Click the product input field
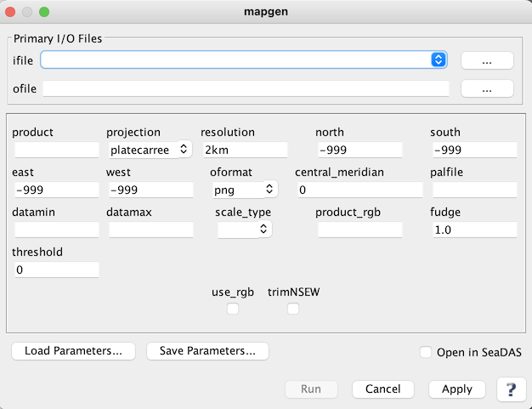 pyautogui.click(x=57, y=150)
